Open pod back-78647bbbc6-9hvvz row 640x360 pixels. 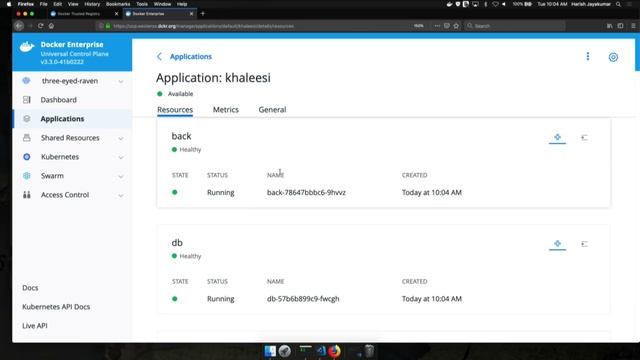pos(383,192)
